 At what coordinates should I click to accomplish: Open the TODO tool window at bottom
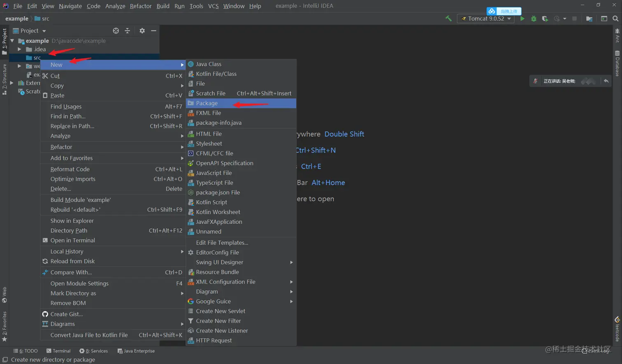click(x=26, y=351)
